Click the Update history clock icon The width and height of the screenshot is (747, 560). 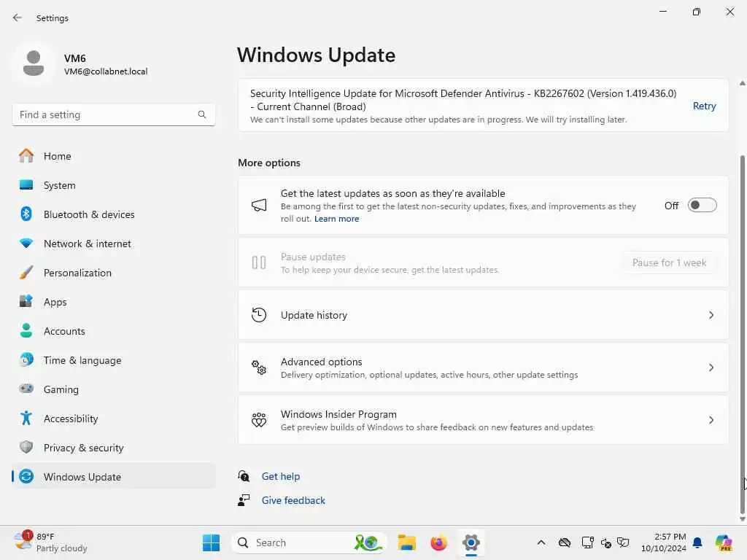[x=259, y=315]
